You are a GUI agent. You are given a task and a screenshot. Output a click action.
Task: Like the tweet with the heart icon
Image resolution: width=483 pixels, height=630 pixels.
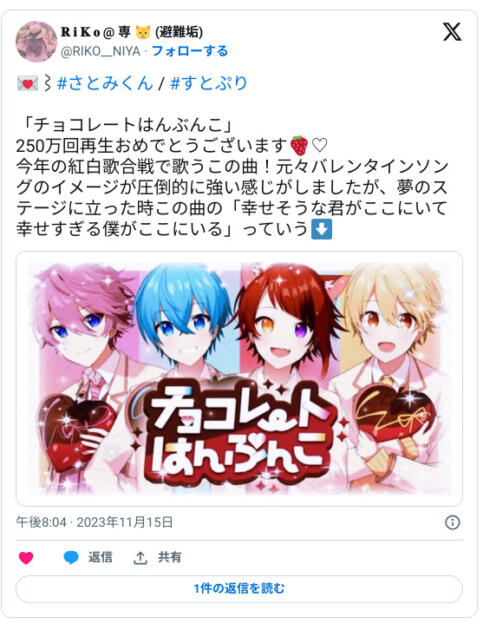tap(26, 558)
